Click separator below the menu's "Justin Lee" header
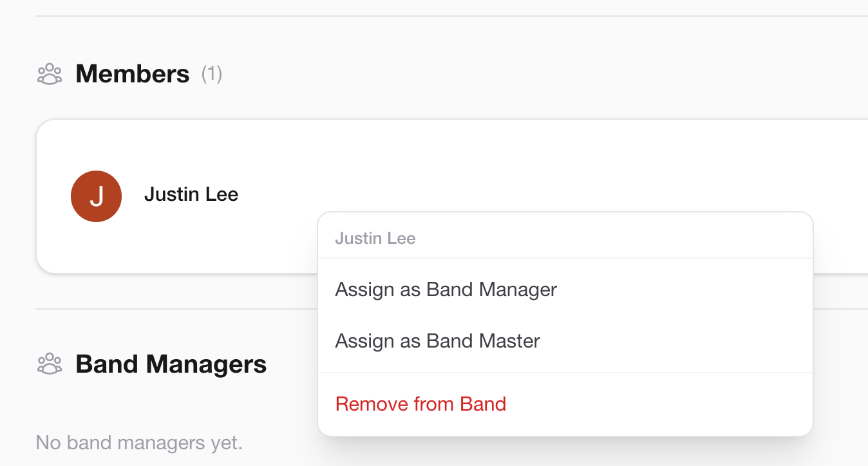Image resolution: width=868 pixels, height=466 pixels. tap(565, 258)
